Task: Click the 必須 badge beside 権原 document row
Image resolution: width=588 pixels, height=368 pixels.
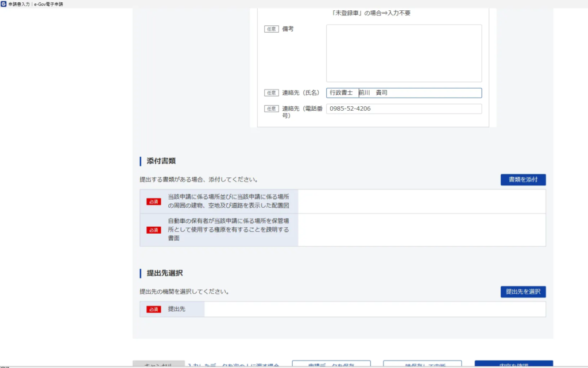Action: [x=154, y=230]
